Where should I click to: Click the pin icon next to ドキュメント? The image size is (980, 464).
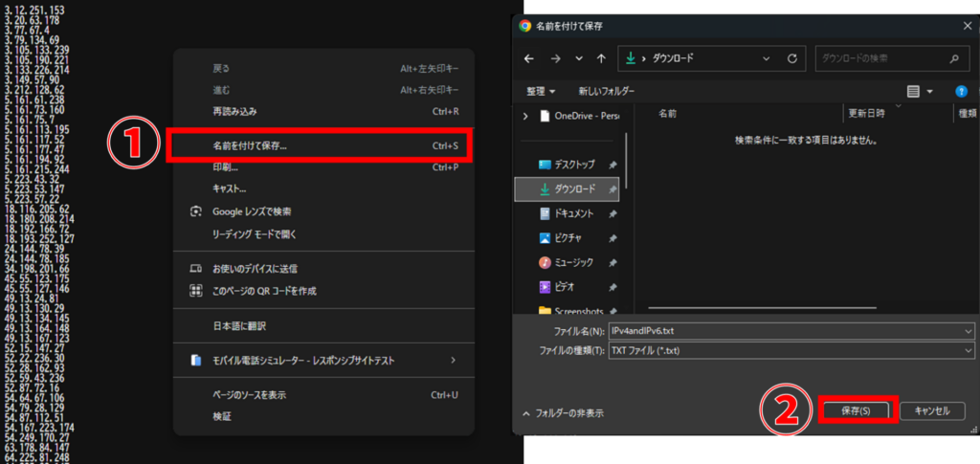pyautogui.click(x=612, y=213)
